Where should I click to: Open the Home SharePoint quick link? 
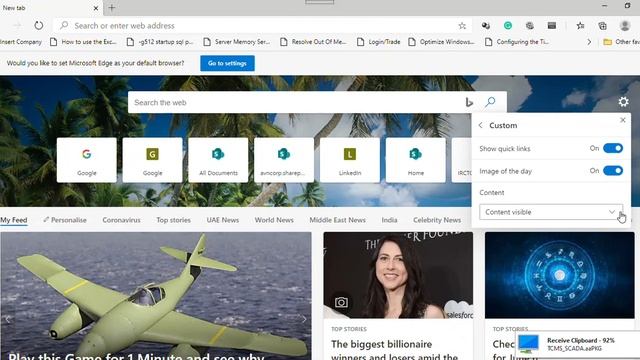click(416, 160)
